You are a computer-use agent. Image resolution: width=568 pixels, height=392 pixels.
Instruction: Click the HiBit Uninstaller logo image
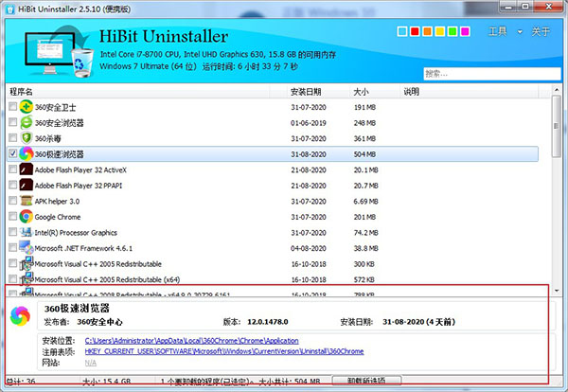(x=59, y=50)
